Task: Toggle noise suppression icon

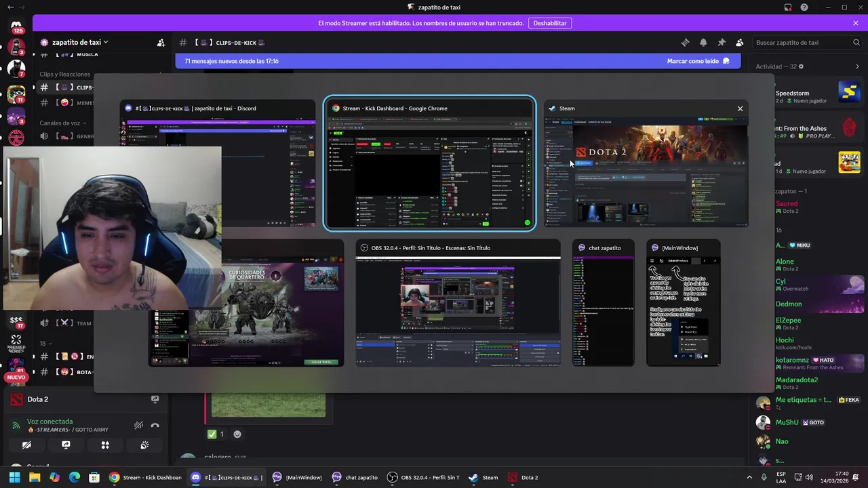Action: 138,426
